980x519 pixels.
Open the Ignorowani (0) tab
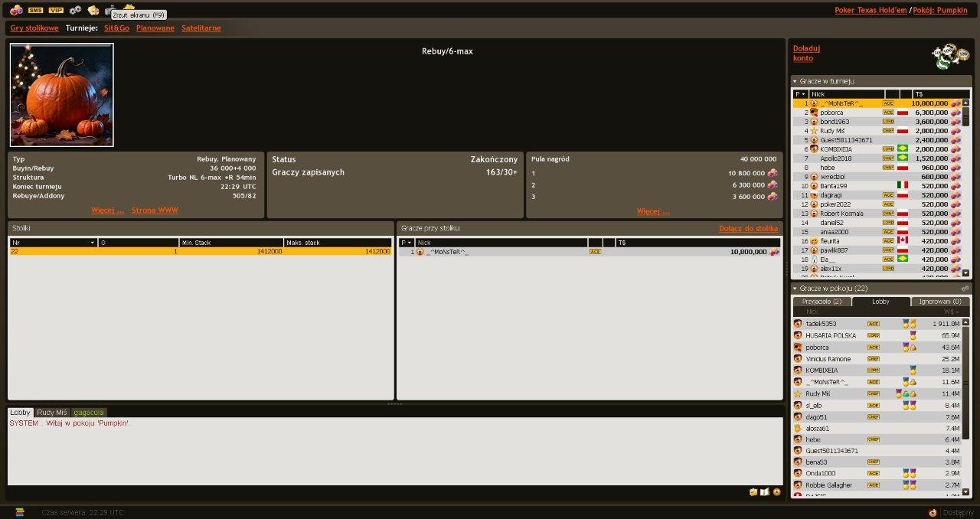coord(940,302)
